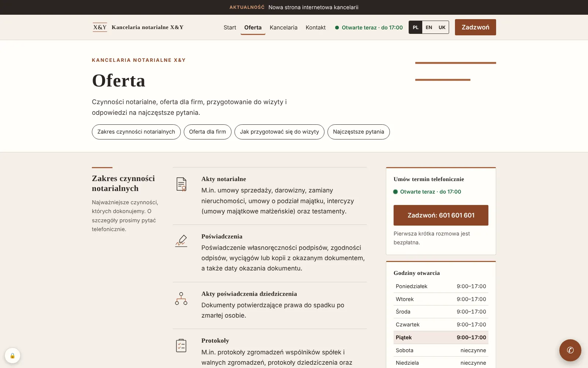Open the Nowa strona internetowa kancelarii announcement

point(313,7)
